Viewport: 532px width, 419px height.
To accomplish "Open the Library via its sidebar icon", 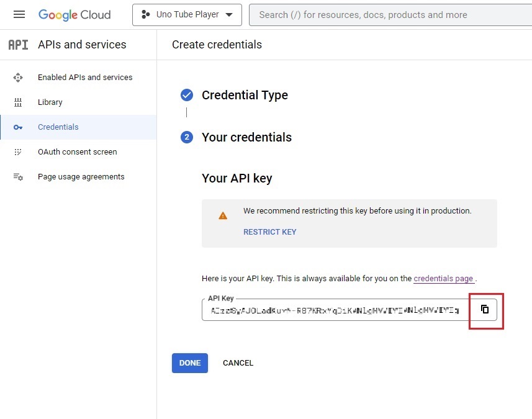I will [x=18, y=102].
